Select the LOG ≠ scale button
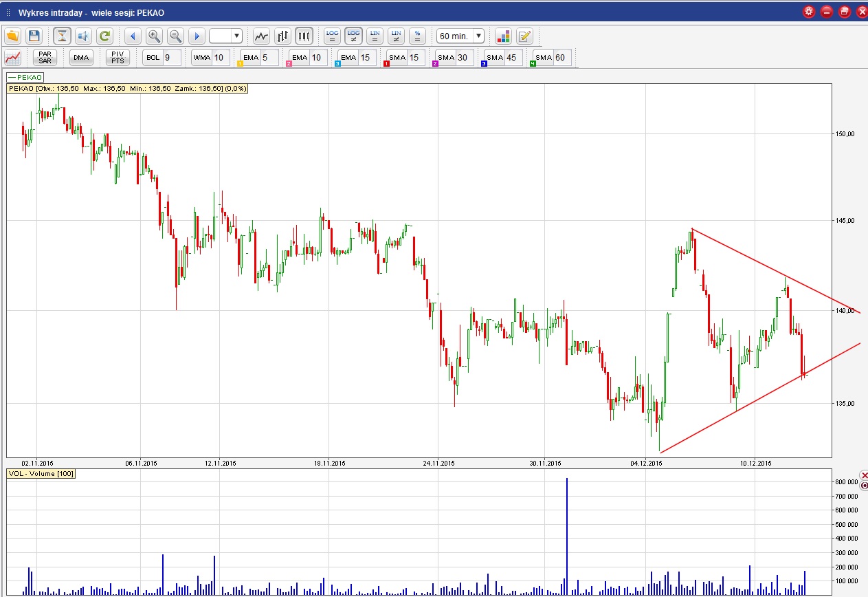The image size is (868, 597). click(353, 36)
